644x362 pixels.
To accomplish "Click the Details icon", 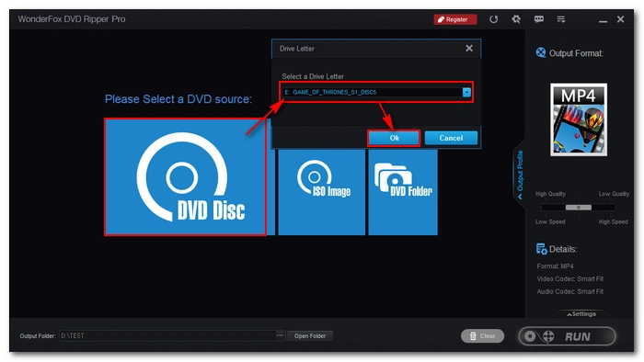I will 541,249.
